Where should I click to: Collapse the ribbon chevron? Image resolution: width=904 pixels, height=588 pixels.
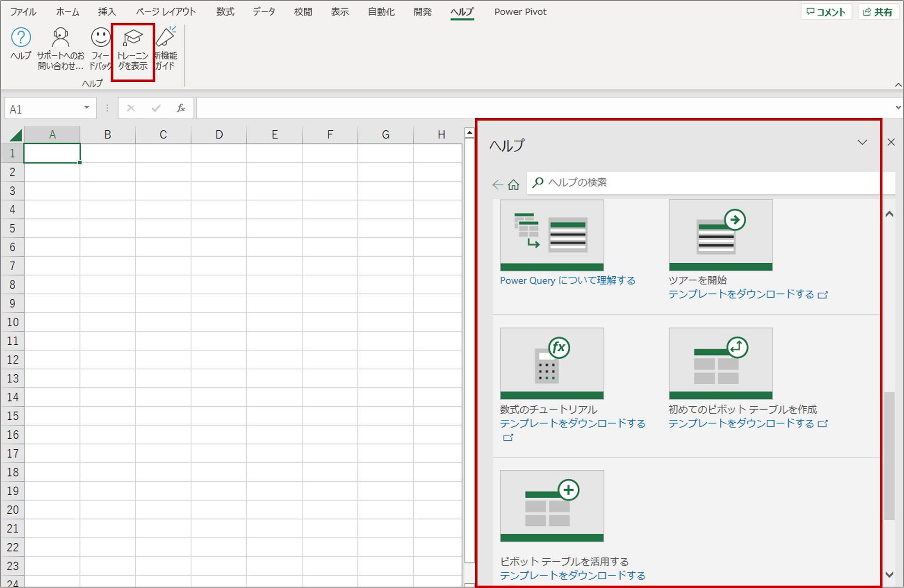(x=898, y=85)
